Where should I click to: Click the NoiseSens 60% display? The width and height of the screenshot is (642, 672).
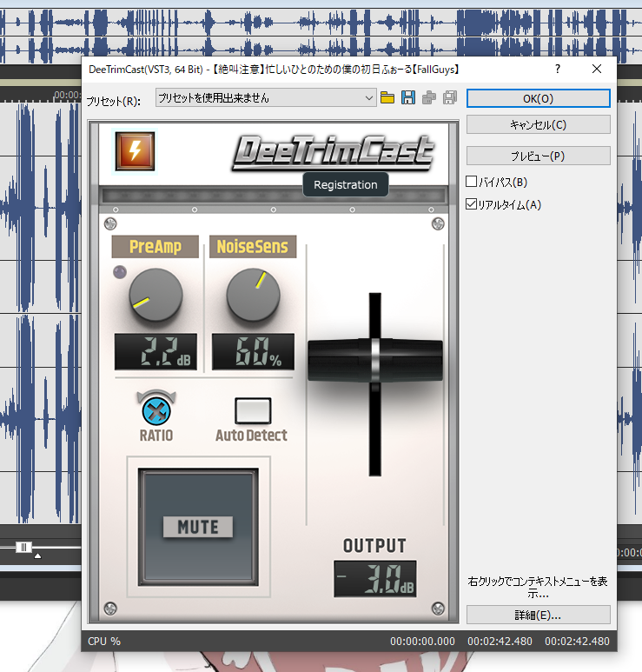(253, 351)
